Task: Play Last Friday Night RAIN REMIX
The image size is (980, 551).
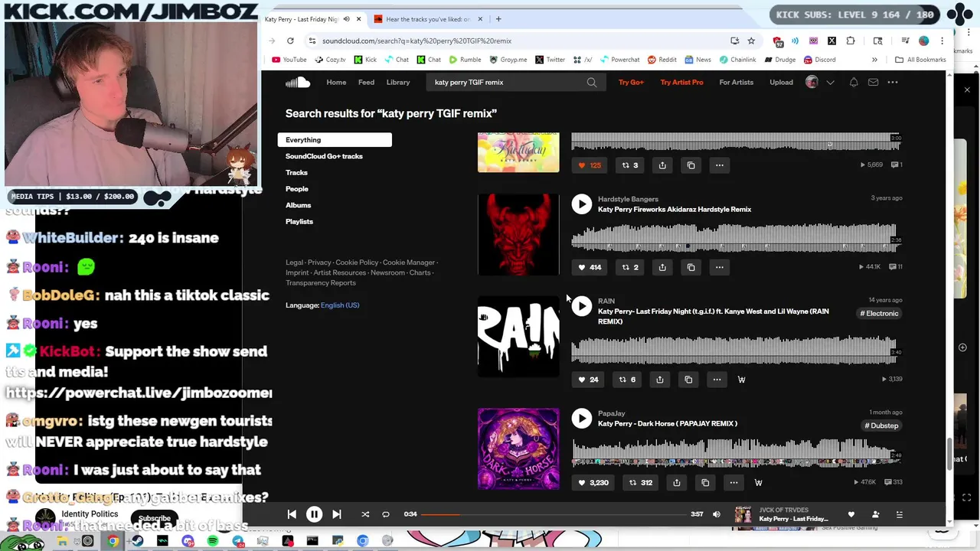Action: pos(582,306)
